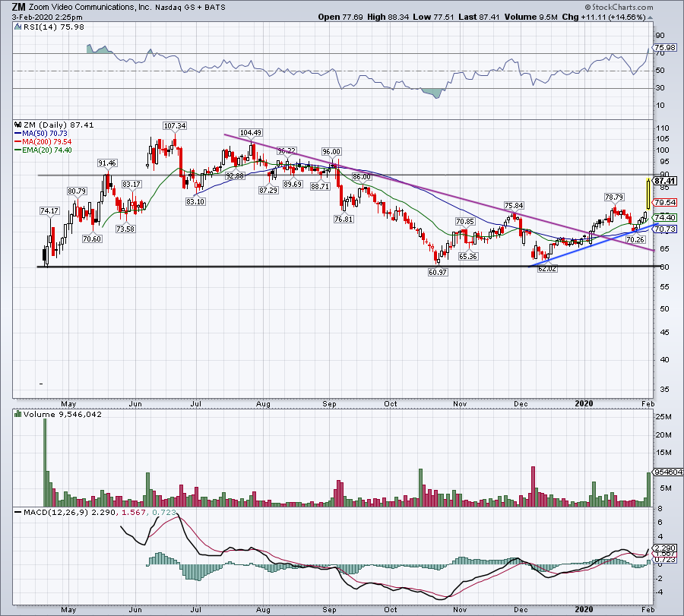The width and height of the screenshot is (684, 616).
Task: Click the 70.60 low price label
Action: [x=92, y=239]
